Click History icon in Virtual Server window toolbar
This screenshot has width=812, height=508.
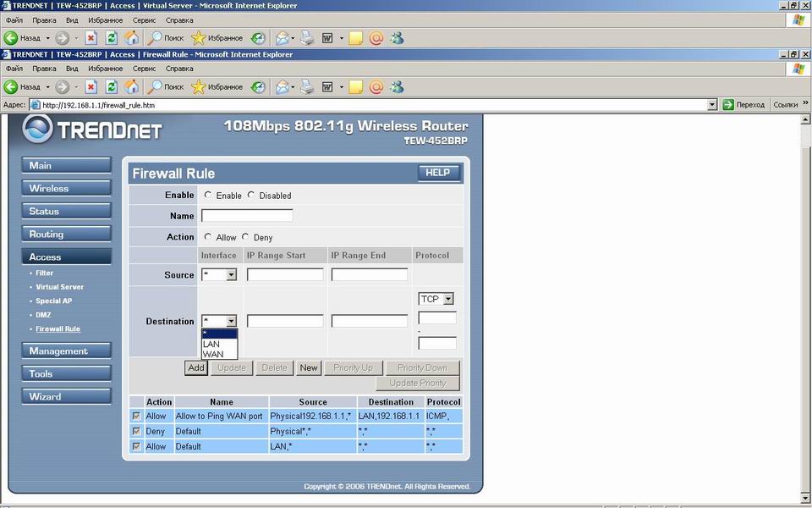[x=258, y=38]
